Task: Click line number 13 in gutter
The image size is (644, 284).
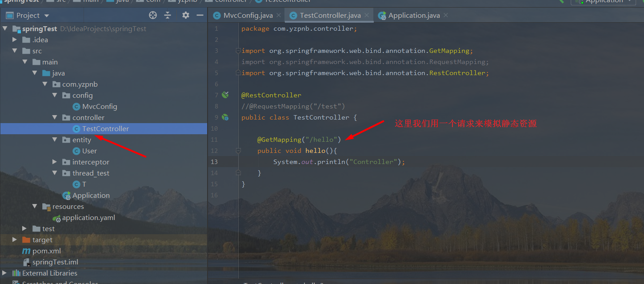Action: [x=215, y=162]
